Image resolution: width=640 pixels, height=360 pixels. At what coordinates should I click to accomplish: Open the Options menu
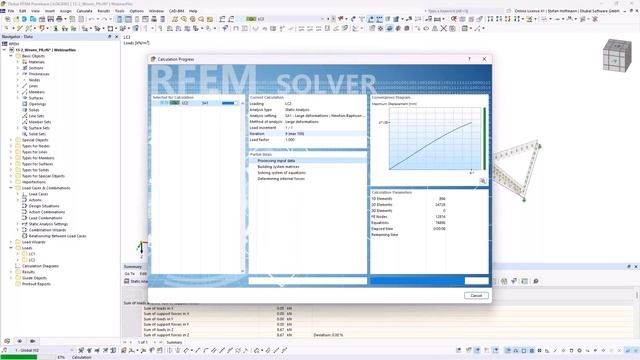point(137,11)
